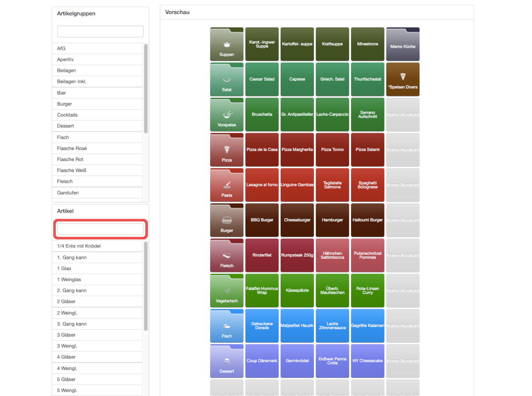
Task: Select the Caprese tile
Action: (297, 79)
